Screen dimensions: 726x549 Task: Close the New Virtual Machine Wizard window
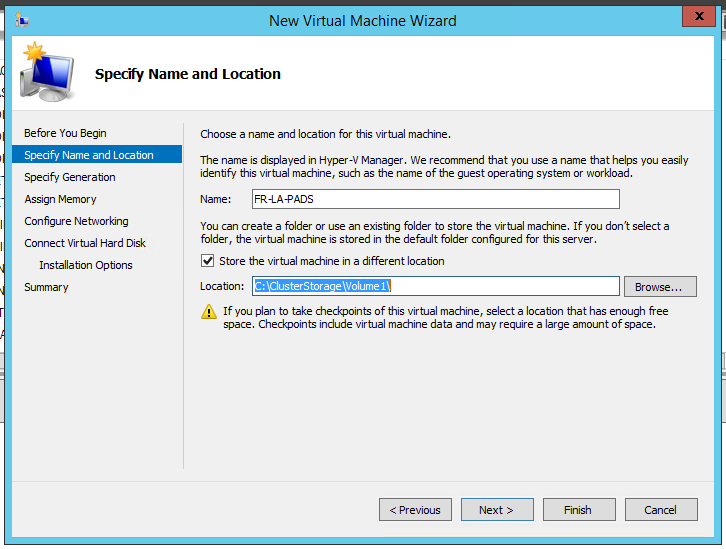click(697, 18)
